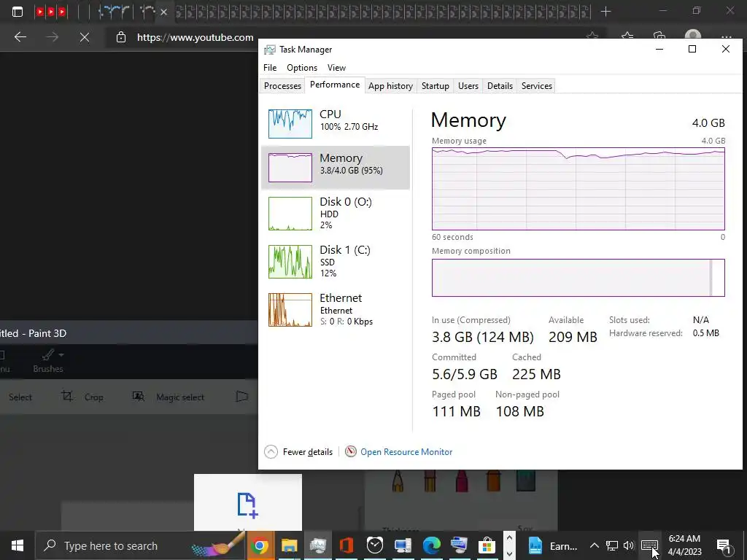Open the computer monitor taskbar app
The height and width of the screenshot is (560, 747).
[x=403, y=545]
